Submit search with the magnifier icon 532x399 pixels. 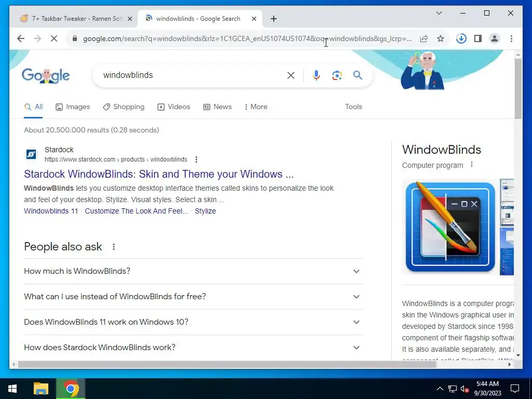point(357,75)
